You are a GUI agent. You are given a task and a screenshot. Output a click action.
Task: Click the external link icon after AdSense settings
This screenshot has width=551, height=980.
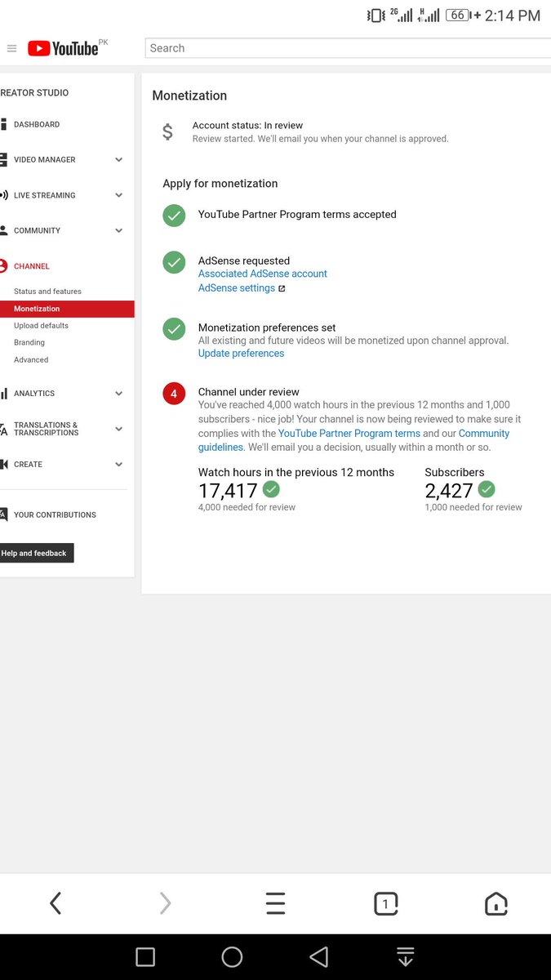point(282,288)
